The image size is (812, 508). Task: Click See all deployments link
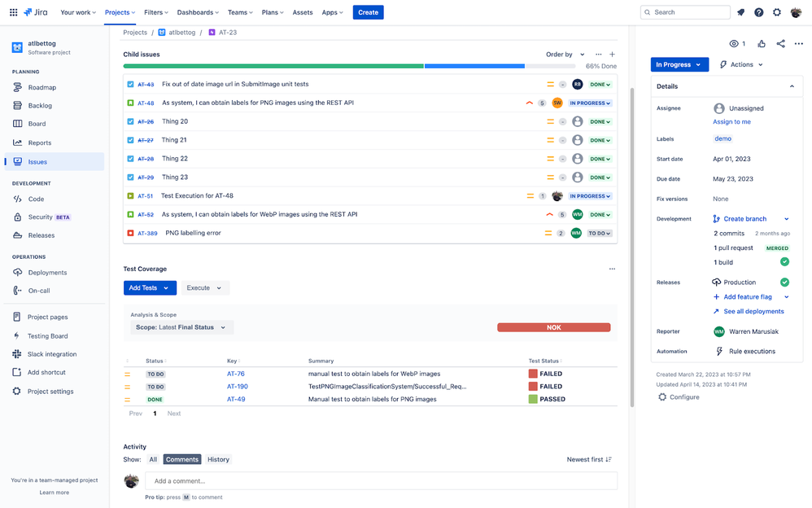753,312
